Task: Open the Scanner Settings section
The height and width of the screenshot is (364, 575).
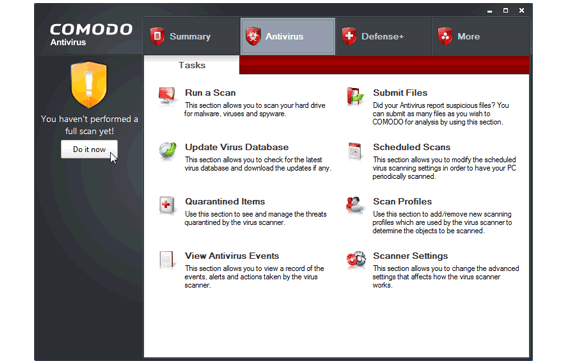Action: [410, 256]
